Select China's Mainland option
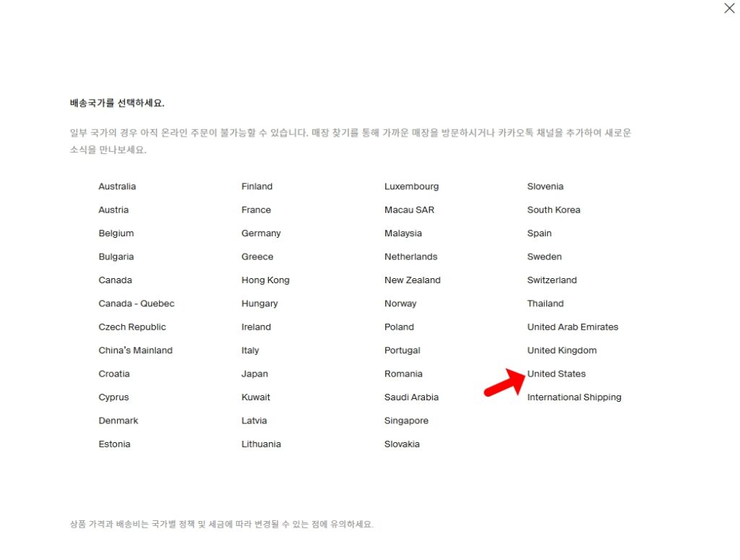 click(136, 350)
